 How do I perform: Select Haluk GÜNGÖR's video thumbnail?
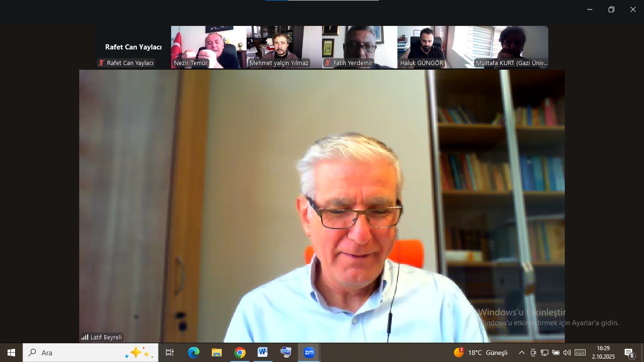click(x=435, y=47)
